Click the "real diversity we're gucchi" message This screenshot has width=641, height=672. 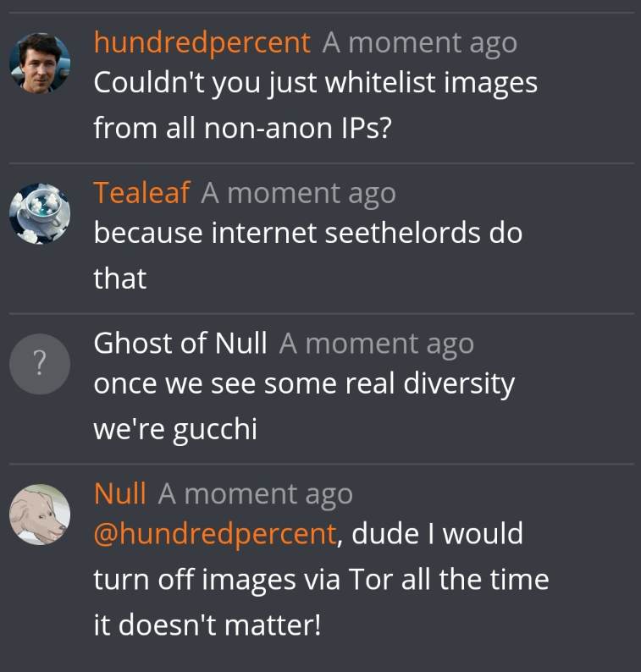click(x=304, y=406)
